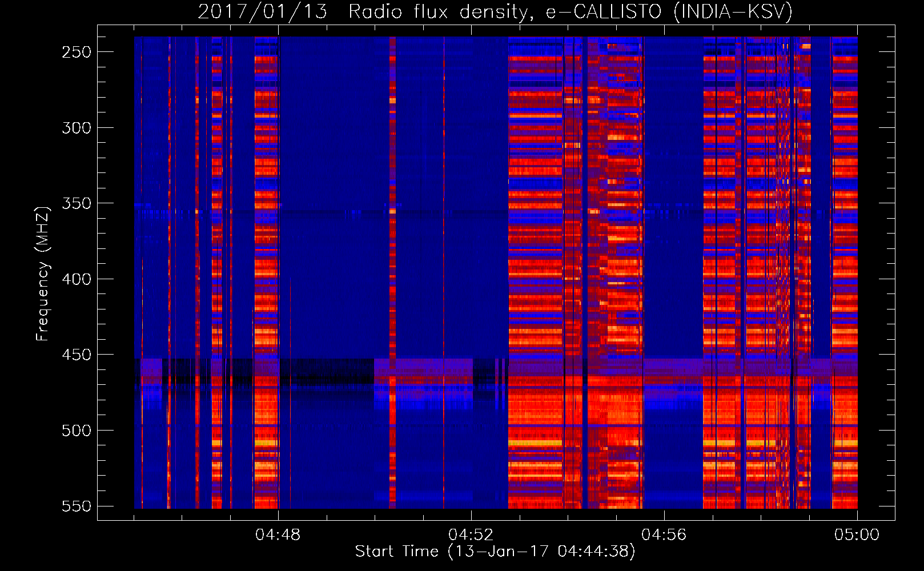Click the 'Frequency (MHZ)' y-axis label
Image resolution: width=924 pixels, height=571 pixels.
click(x=43, y=274)
